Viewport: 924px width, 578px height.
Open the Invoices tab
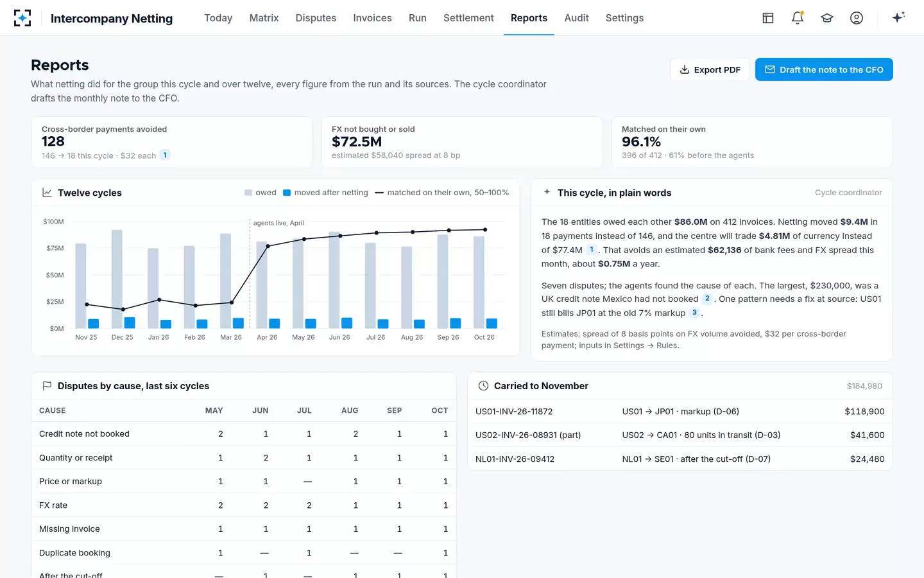coord(372,18)
